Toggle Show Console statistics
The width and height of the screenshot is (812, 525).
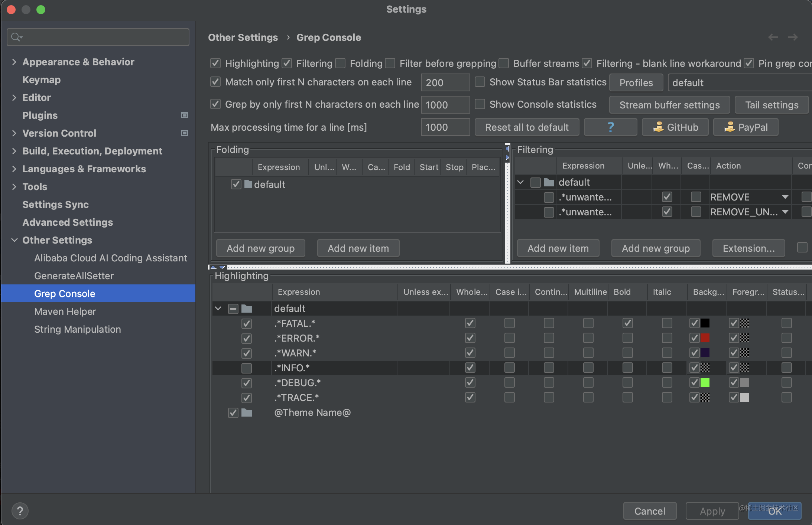pos(480,104)
